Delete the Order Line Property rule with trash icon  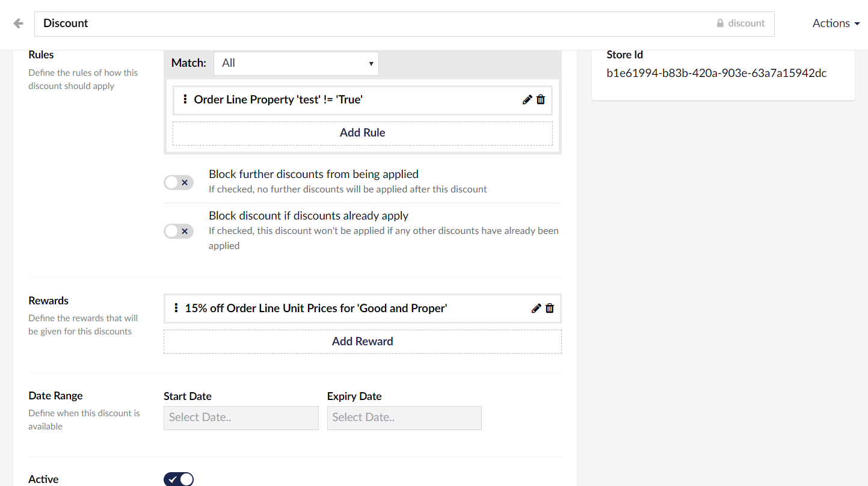541,100
